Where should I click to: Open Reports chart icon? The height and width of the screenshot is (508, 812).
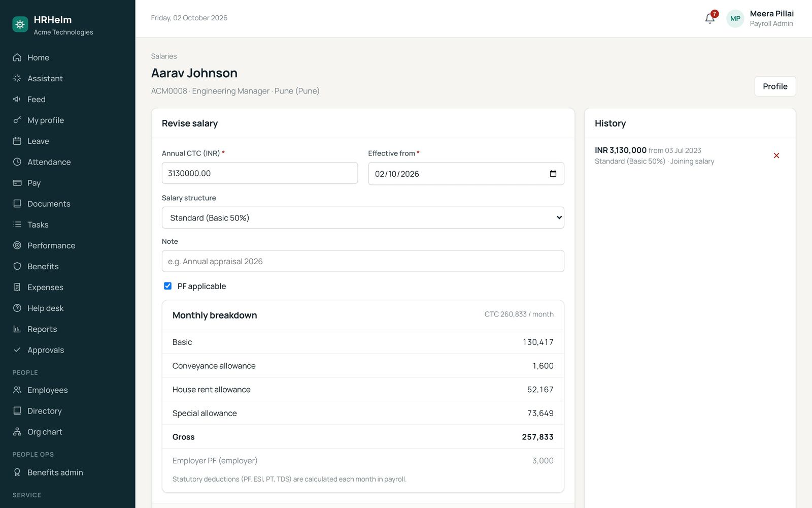click(17, 329)
